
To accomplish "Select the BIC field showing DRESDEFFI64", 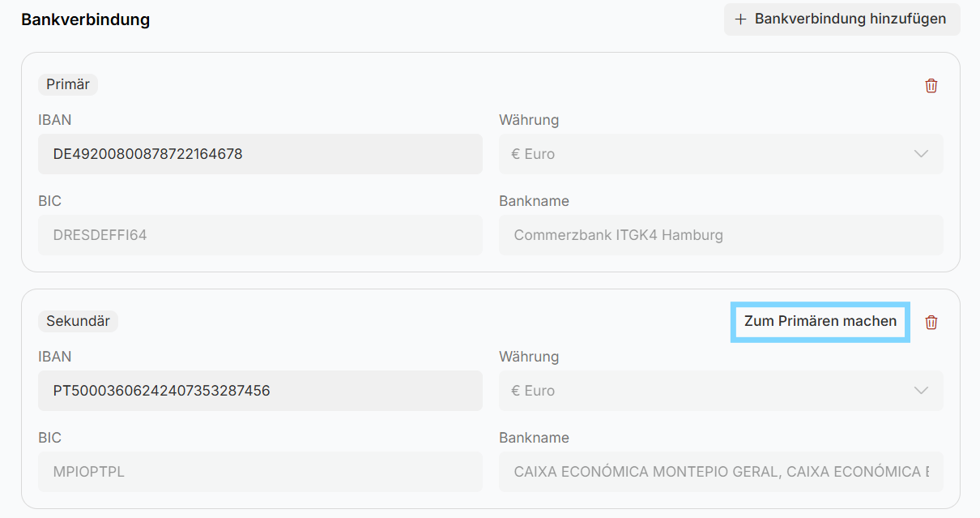I will pyautogui.click(x=260, y=235).
